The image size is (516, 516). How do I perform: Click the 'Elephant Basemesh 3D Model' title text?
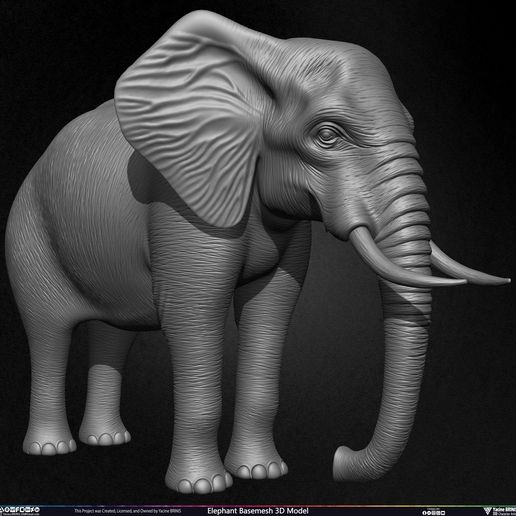(258, 511)
